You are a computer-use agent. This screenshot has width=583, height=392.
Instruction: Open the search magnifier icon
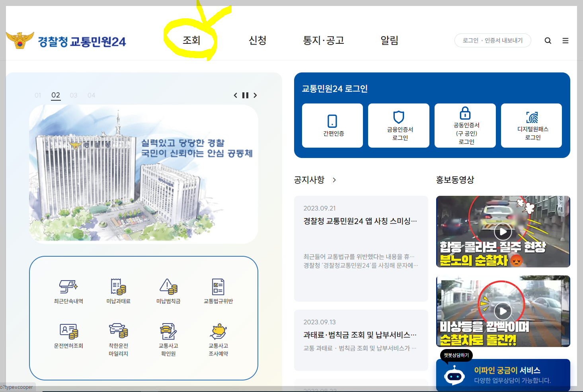[x=548, y=41]
